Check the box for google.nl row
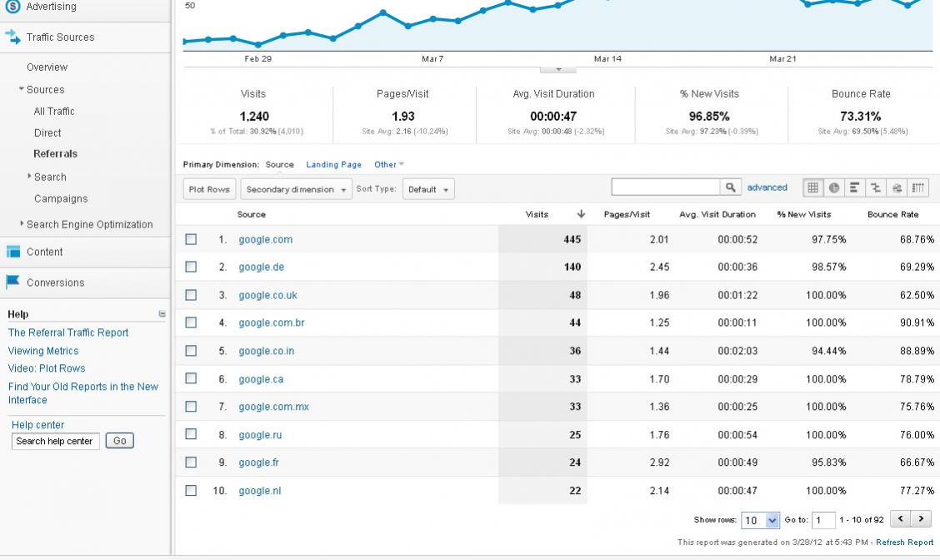Image resolution: width=940 pixels, height=560 pixels. pyautogui.click(x=191, y=490)
